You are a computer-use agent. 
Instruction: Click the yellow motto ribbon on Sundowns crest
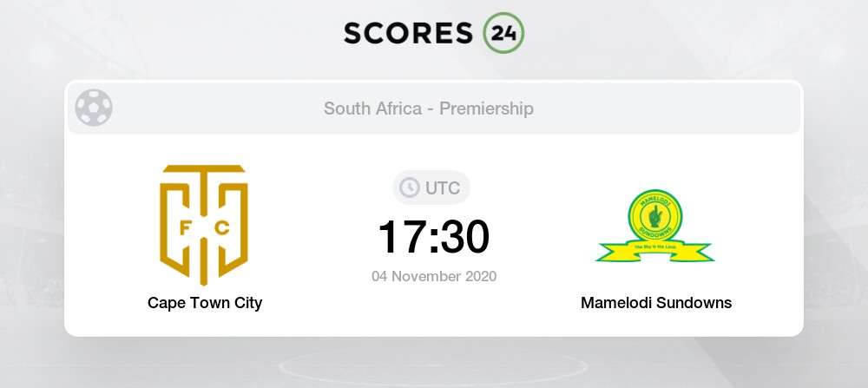tap(655, 250)
